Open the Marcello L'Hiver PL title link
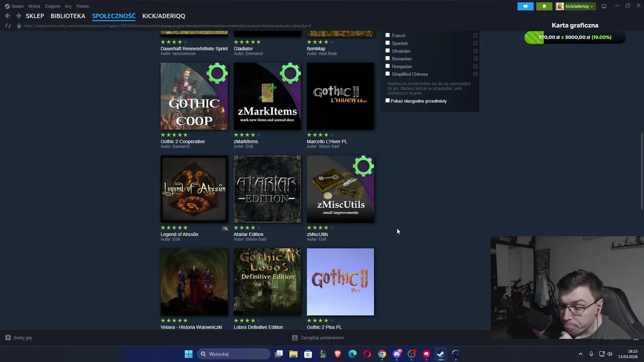 coord(327,141)
